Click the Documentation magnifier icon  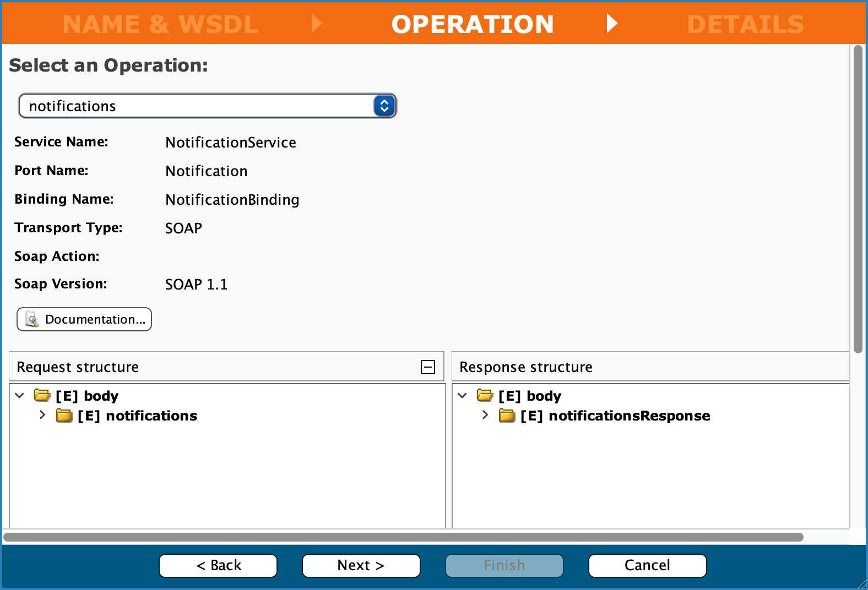coord(32,319)
